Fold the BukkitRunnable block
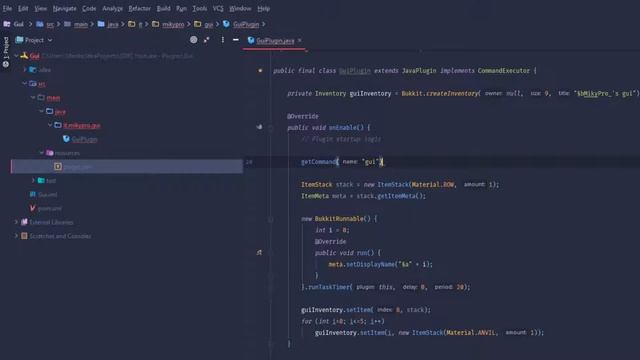 tap(270, 219)
